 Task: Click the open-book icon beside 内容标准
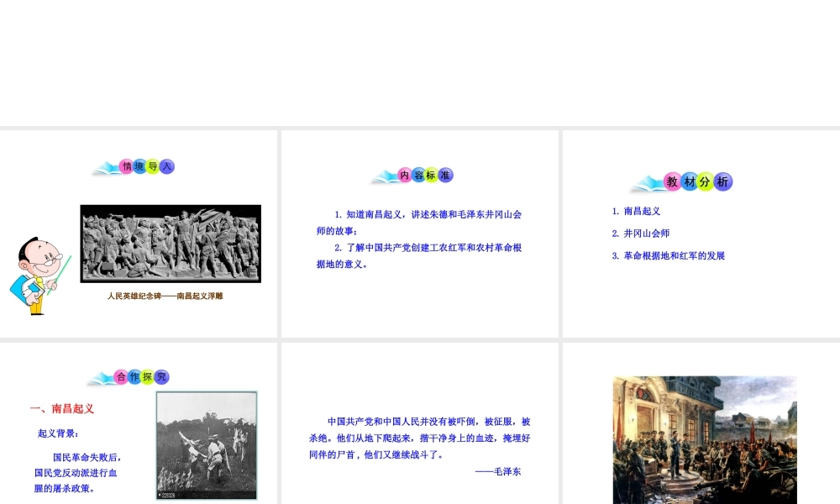point(385,177)
